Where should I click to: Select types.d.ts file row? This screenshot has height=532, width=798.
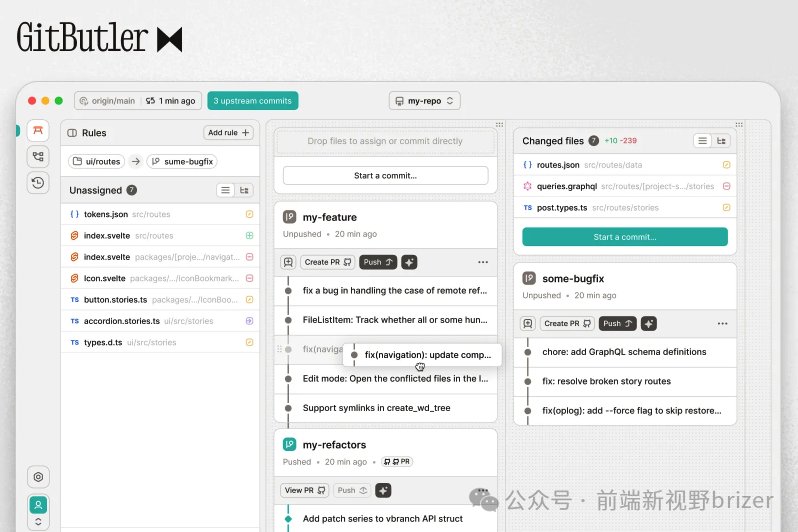click(x=160, y=343)
